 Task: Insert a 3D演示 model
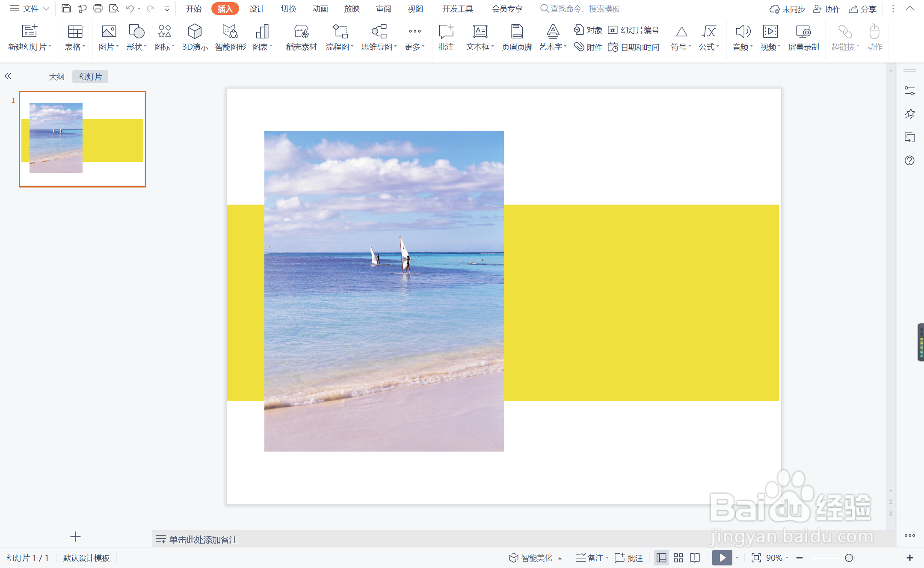[x=195, y=38]
